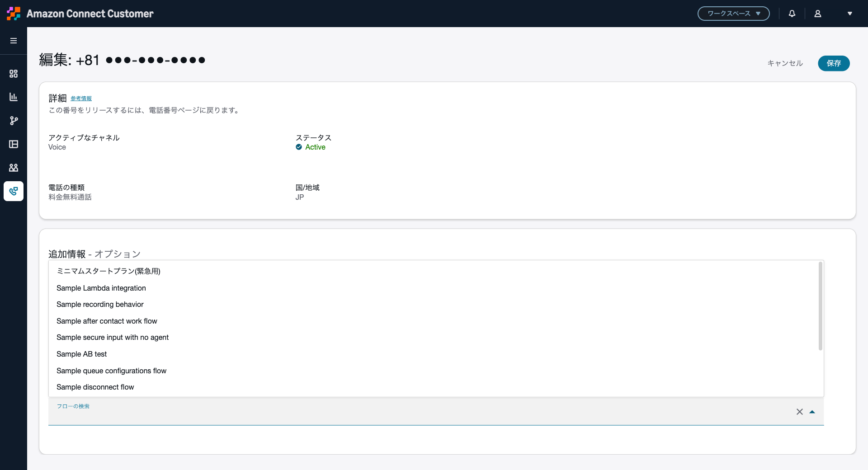This screenshot has height=470, width=868.
Task: Clear the flow search field
Action: (800, 412)
